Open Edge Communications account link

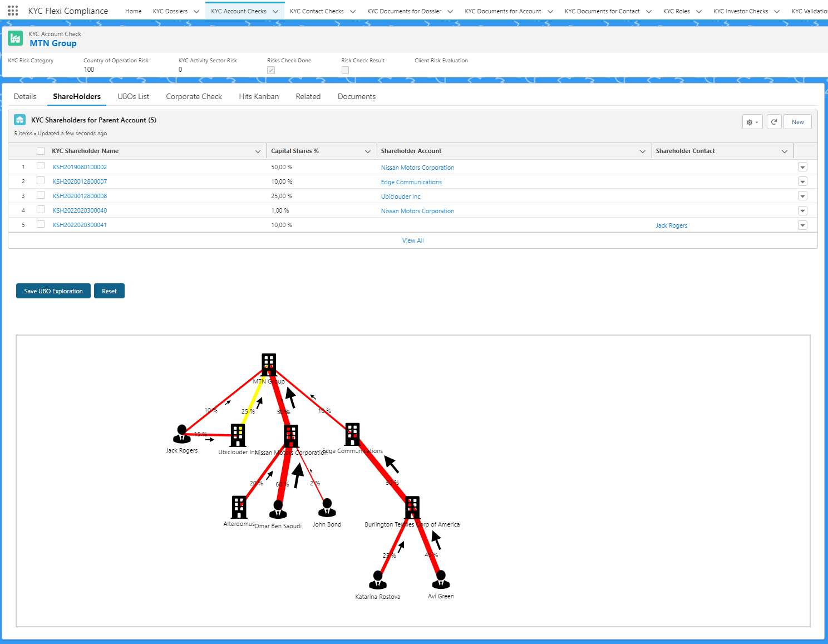point(411,182)
